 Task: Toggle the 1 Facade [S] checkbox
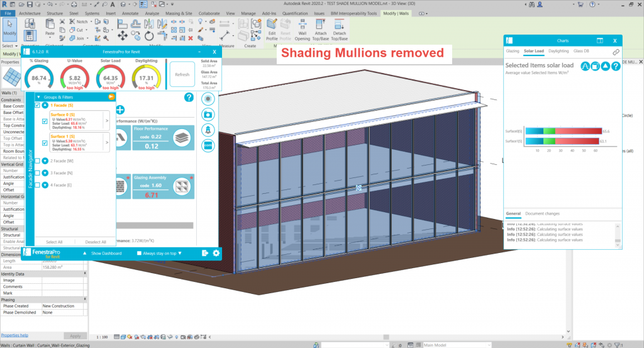tap(37, 105)
